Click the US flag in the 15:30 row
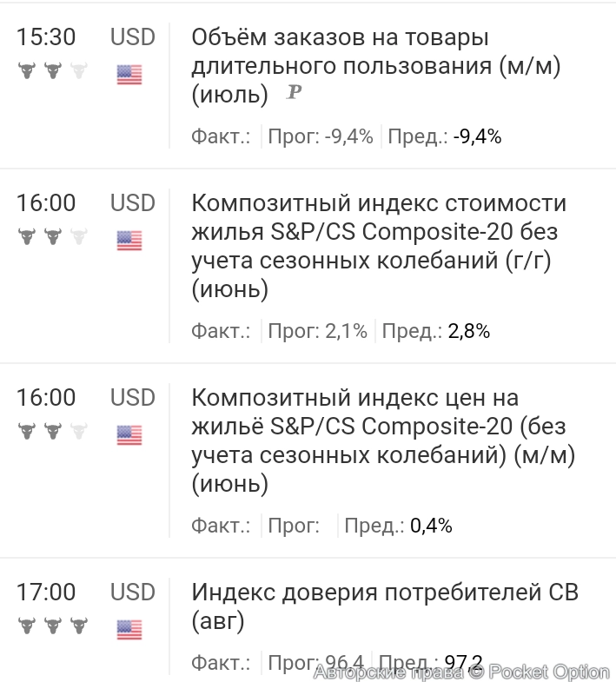 [x=129, y=75]
